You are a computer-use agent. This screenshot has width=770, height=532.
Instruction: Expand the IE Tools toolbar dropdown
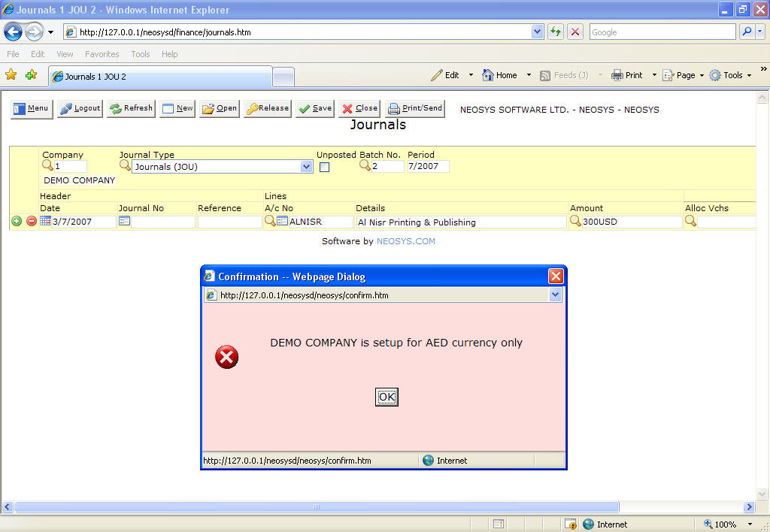pyautogui.click(x=750, y=76)
